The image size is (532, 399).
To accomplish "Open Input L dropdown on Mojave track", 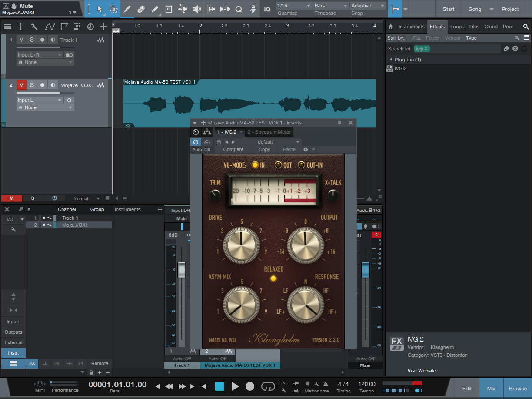I will point(40,100).
